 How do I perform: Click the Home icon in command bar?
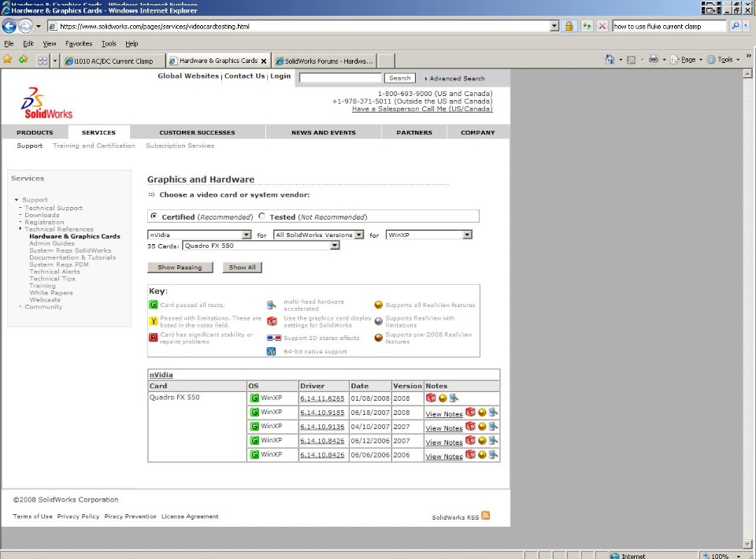click(x=610, y=59)
